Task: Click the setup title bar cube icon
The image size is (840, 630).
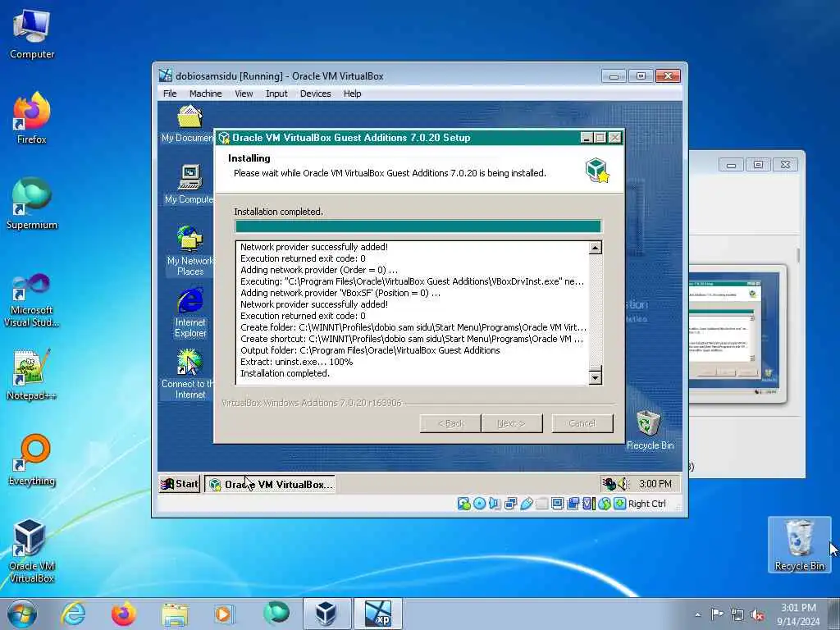Action: (x=224, y=138)
